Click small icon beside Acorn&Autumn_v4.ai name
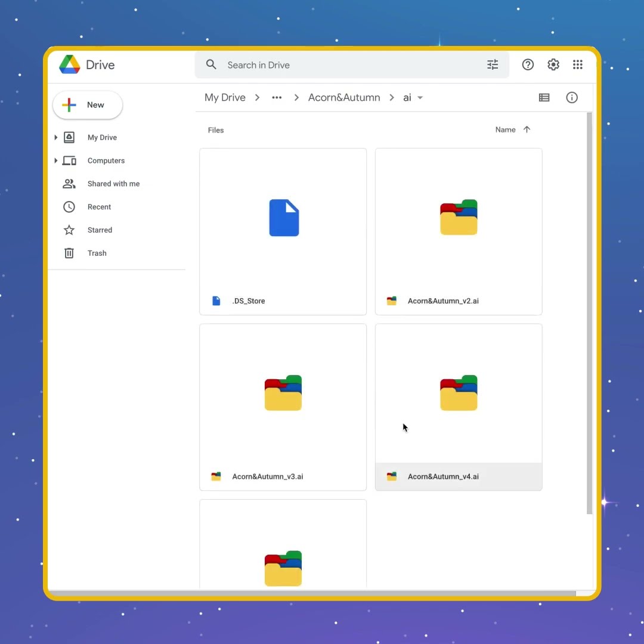The height and width of the screenshot is (644, 644). point(392,476)
